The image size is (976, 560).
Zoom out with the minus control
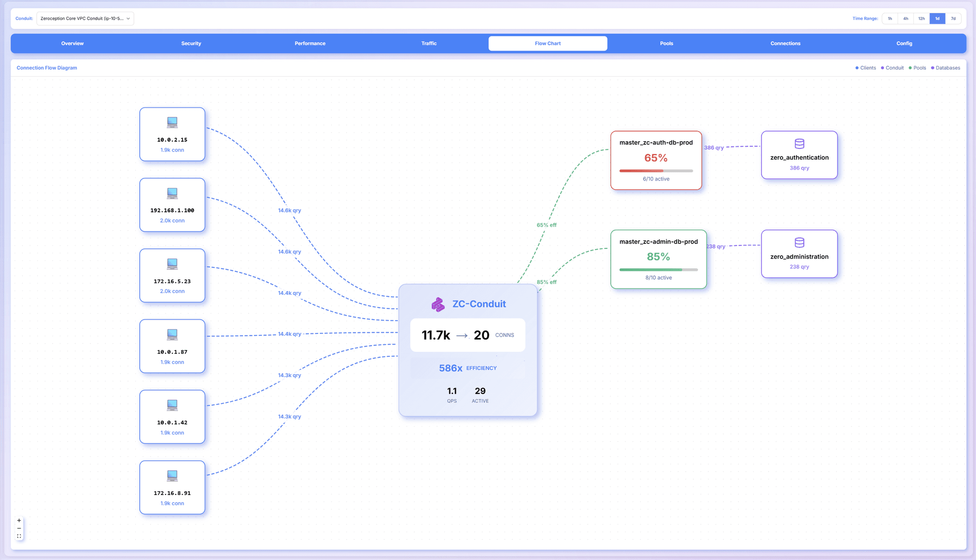click(x=19, y=528)
